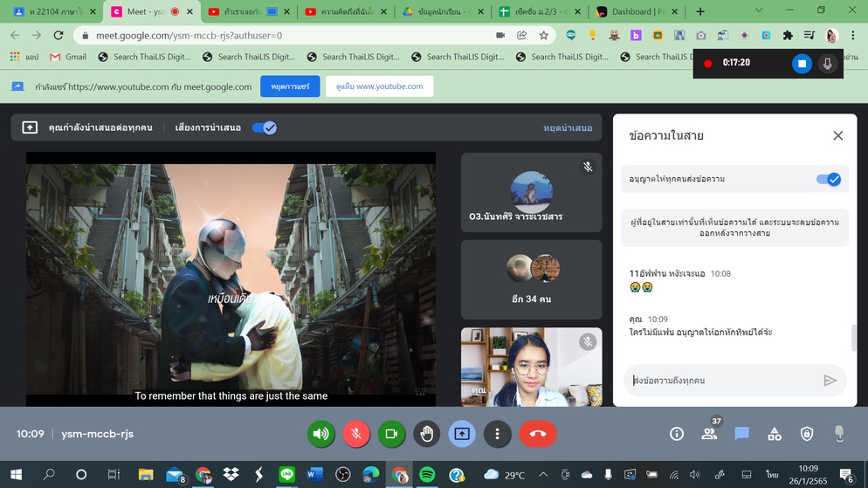Unmute the red microphone button
This screenshot has height=488, width=868.
tap(356, 434)
